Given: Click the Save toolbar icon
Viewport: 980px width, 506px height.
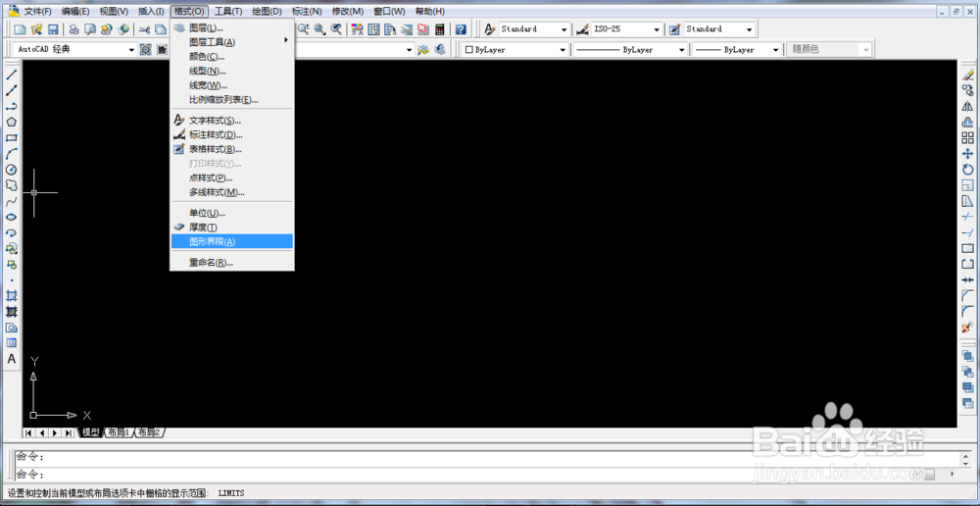Looking at the screenshot, I should (53, 29).
